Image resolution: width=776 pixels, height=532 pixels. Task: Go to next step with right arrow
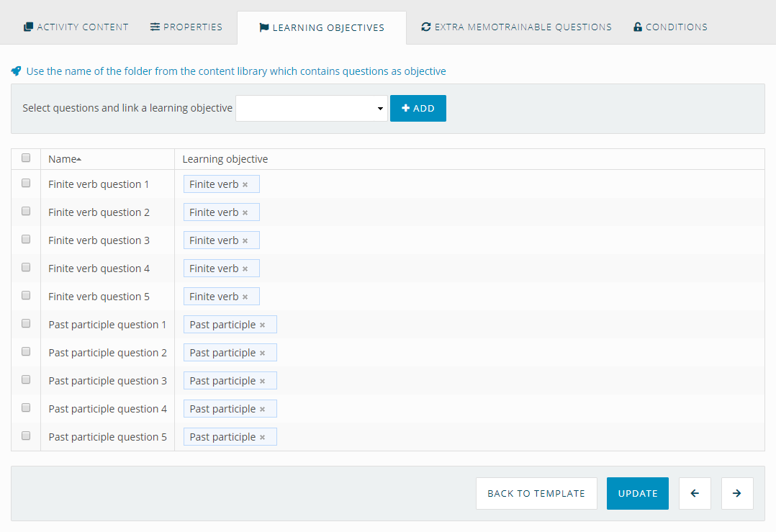tap(737, 493)
